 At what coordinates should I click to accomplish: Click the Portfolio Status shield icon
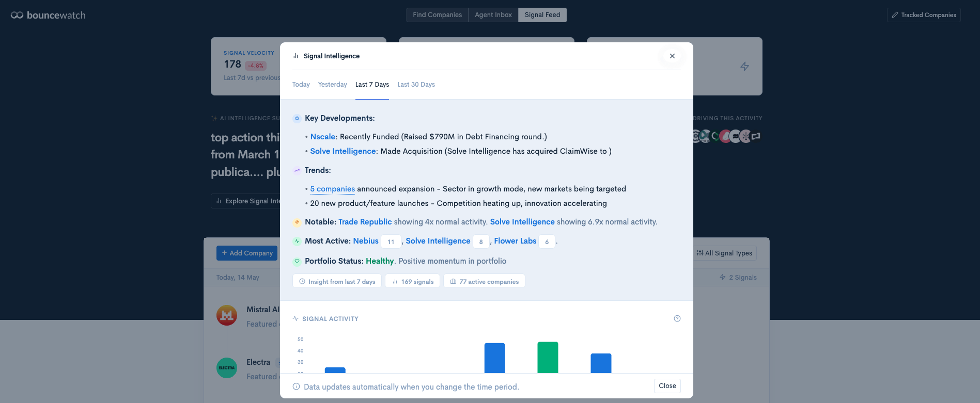(x=297, y=261)
